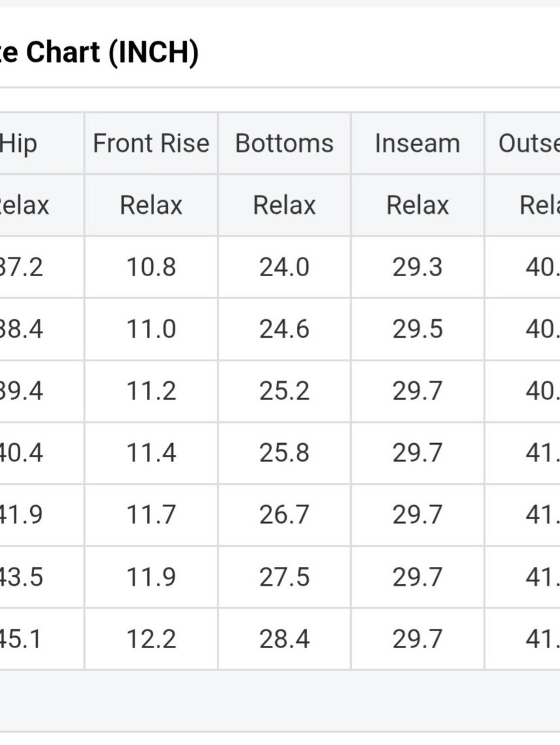Click the 11.9 Front Rise cell

(x=151, y=577)
